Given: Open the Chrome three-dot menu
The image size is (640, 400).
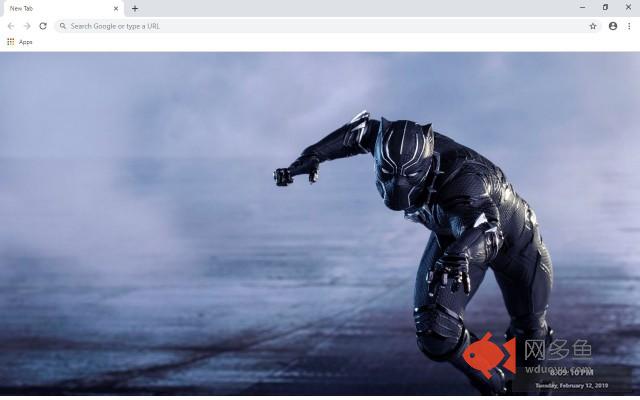Looking at the screenshot, I should [629, 26].
